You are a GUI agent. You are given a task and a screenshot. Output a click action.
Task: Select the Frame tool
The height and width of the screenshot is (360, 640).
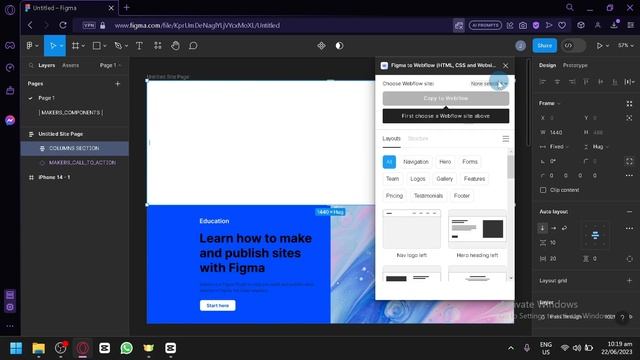(x=76, y=46)
